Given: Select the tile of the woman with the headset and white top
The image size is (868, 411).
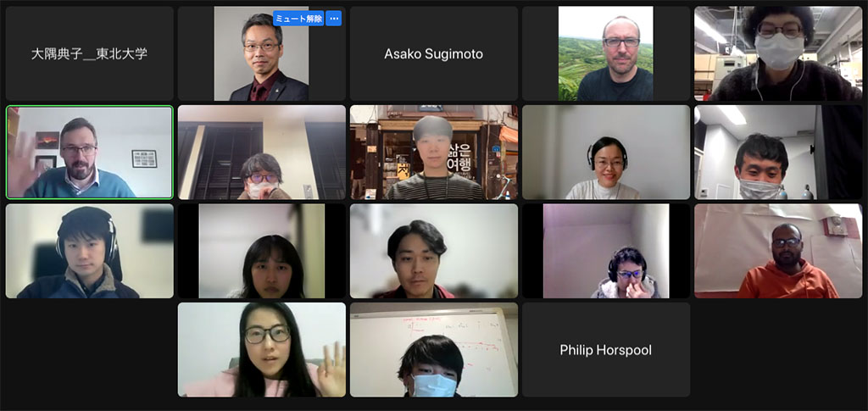Looking at the screenshot, I should pos(605,153).
